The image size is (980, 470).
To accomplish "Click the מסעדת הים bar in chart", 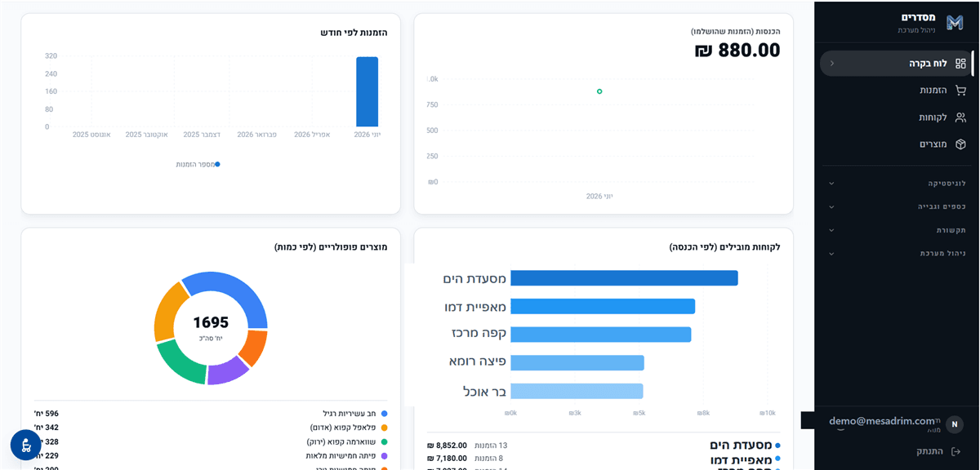I will click(624, 278).
